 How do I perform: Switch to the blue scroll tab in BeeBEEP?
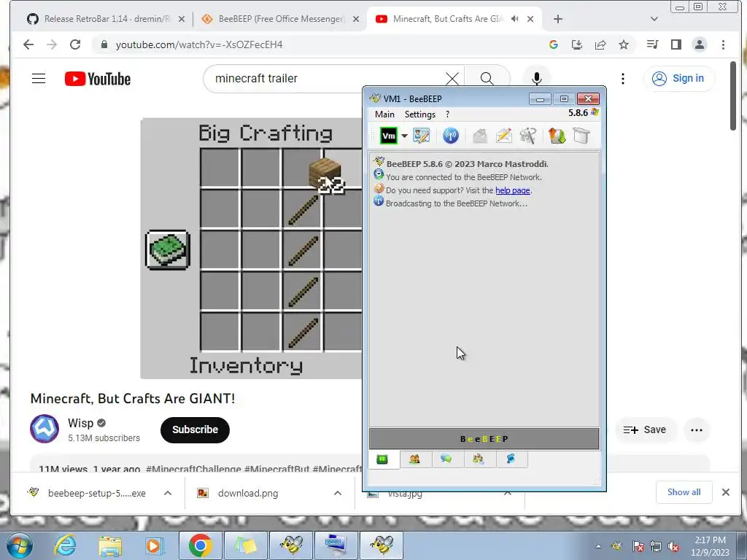click(511, 459)
